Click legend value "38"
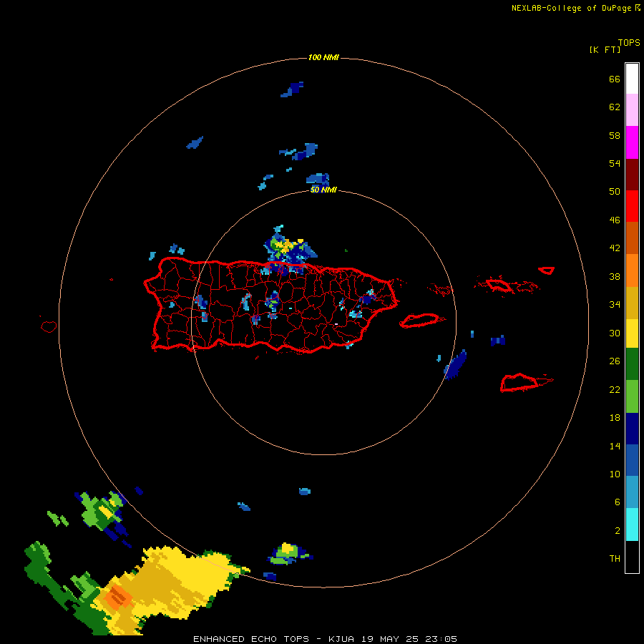The height and width of the screenshot is (644, 644). (615, 276)
